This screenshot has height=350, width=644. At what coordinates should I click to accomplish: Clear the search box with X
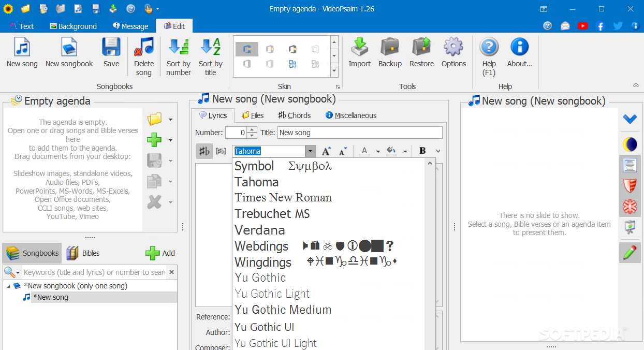click(172, 272)
